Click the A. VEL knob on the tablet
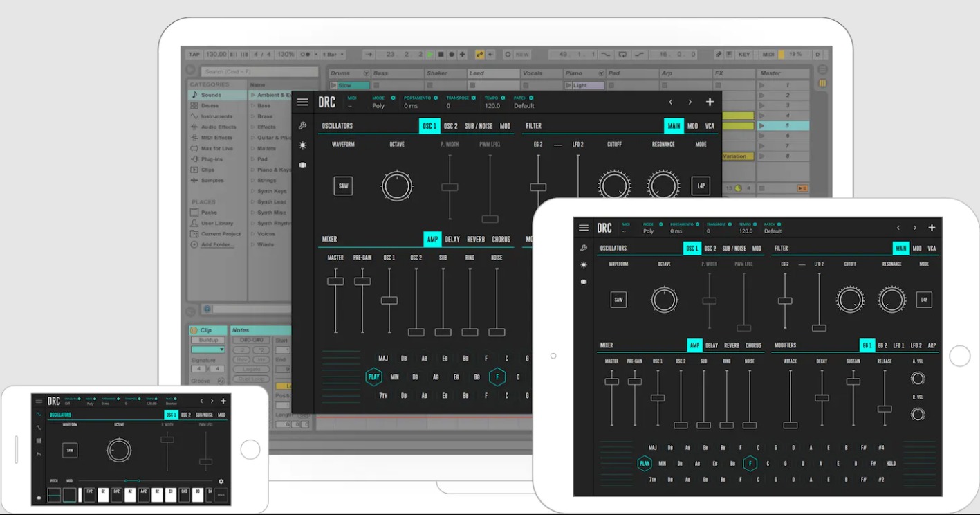 [x=918, y=379]
